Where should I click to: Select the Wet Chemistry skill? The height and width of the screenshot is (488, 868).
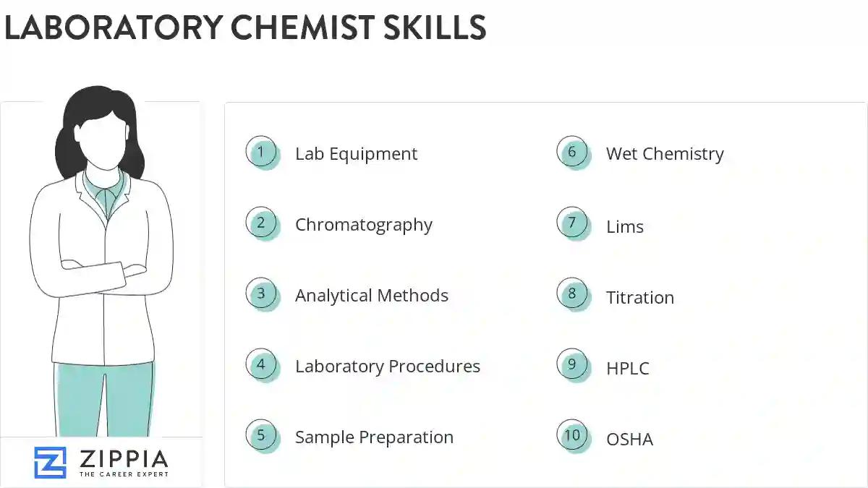click(x=665, y=154)
